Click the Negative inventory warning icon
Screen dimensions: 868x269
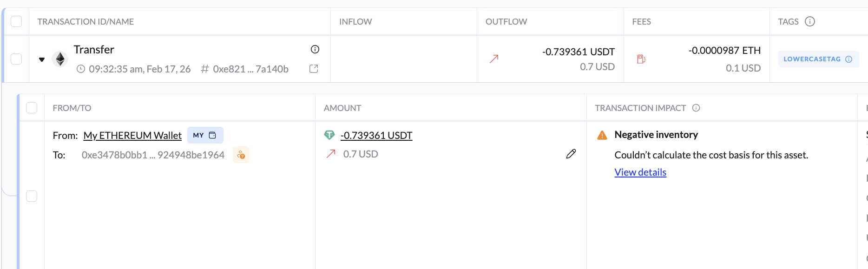click(602, 135)
